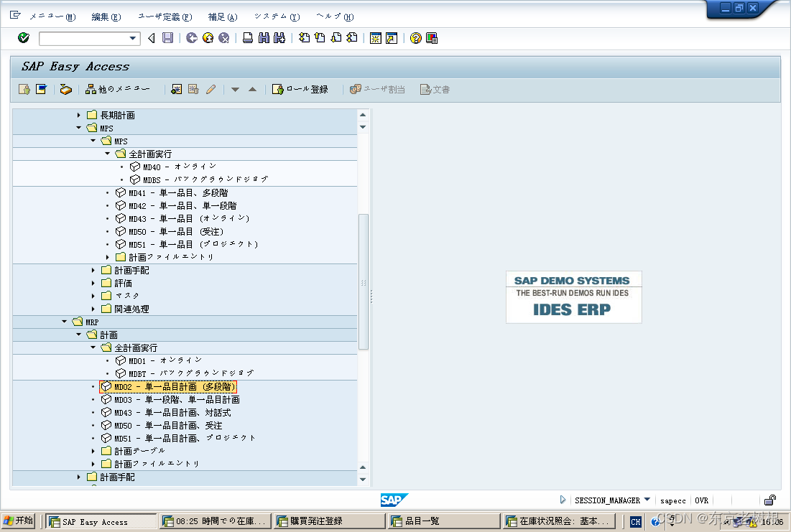Viewport: 791px width, 532px height.
Task: Click the yellow Exit arrow icon
Action: [x=208, y=38]
